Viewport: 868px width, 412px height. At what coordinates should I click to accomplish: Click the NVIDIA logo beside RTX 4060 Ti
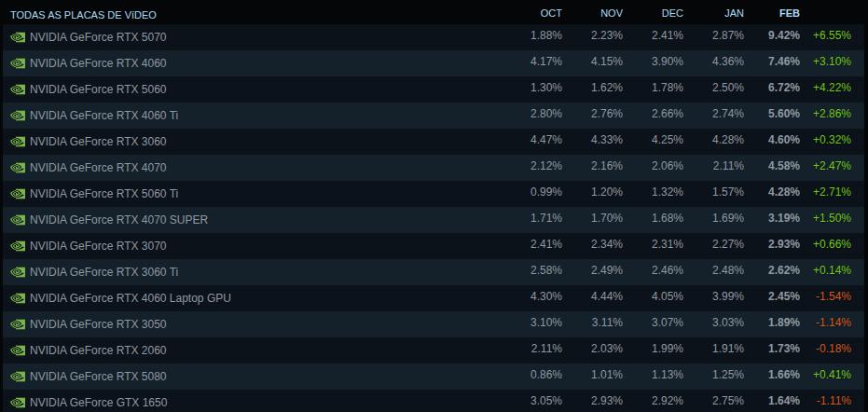(x=17, y=115)
